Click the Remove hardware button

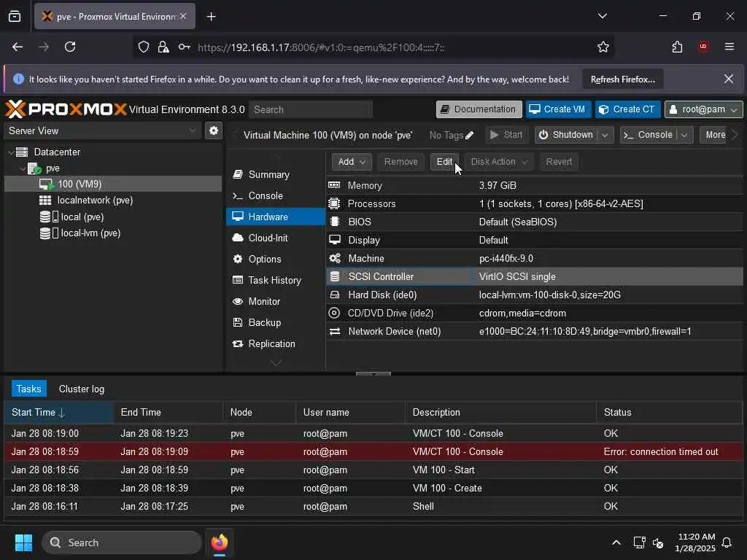click(x=400, y=162)
